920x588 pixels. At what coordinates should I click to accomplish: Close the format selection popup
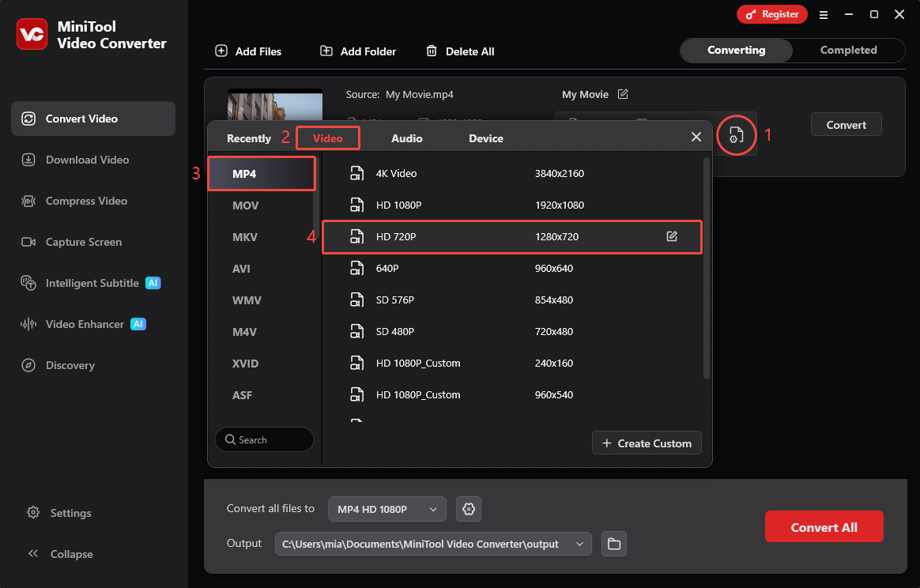(x=696, y=137)
